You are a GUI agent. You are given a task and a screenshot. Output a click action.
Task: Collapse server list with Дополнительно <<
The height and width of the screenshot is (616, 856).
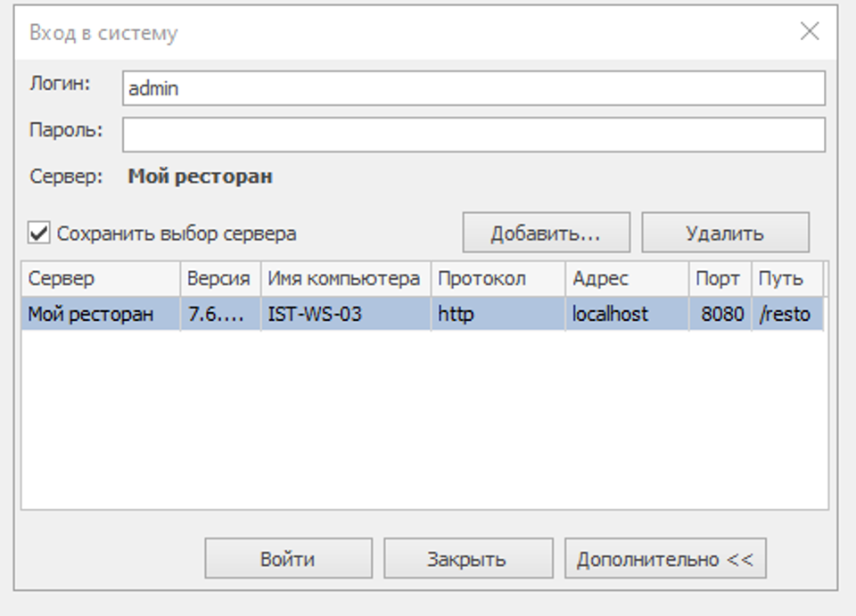(664, 559)
